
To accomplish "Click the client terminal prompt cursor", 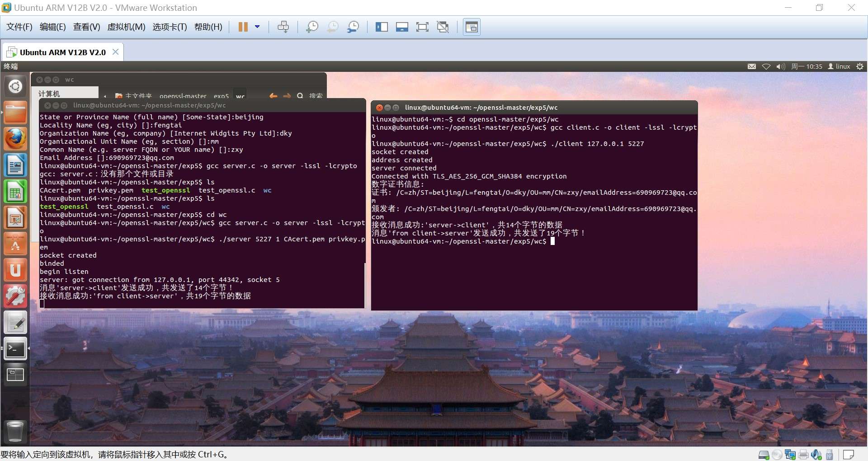I will click(552, 241).
